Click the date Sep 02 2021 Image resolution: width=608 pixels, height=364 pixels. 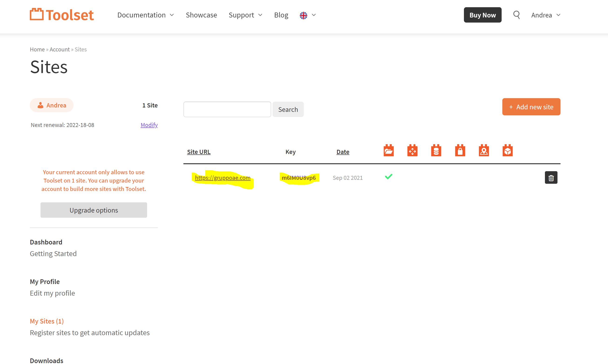tap(348, 178)
